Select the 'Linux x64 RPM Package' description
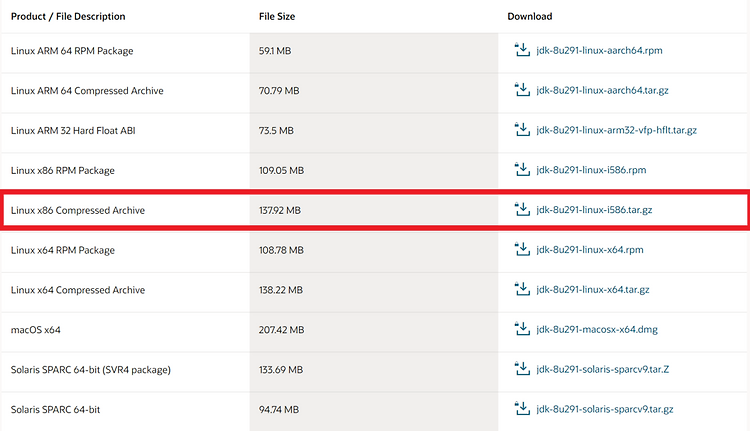This screenshot has height=431, width=750. pyautogui.click(x=63, y=250)
